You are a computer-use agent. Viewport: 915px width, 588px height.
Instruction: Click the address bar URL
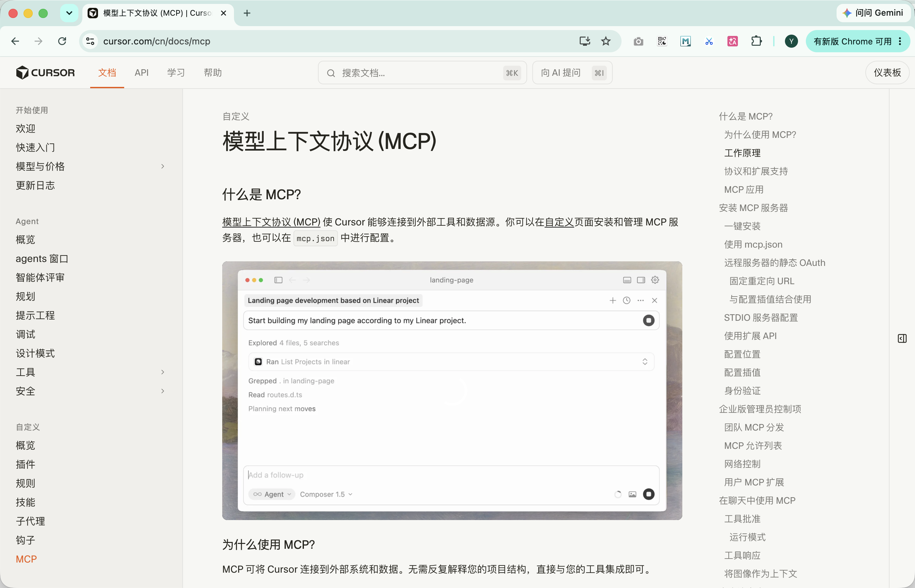157,41
